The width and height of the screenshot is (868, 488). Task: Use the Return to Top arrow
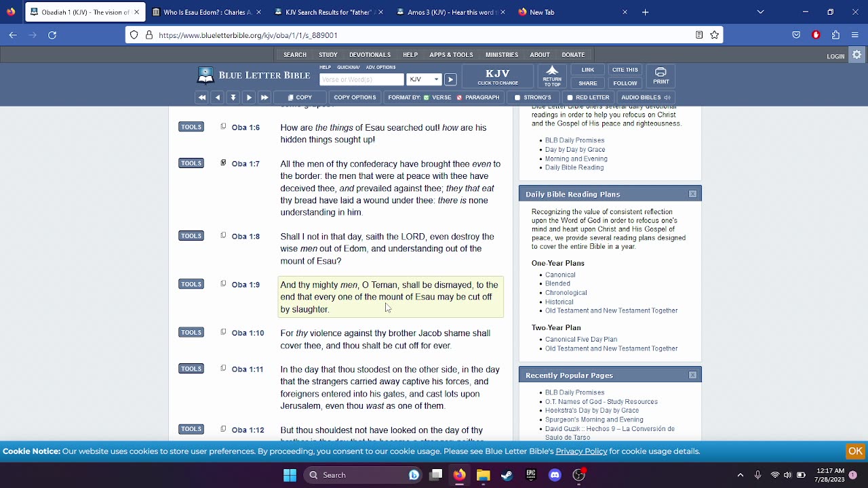[552, 76]
